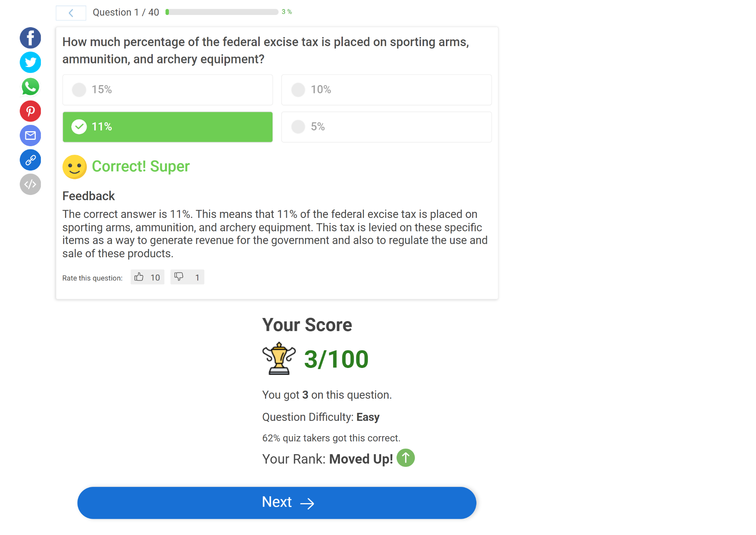The image size is (756, 535).
Task: Give the question a thumbs up
Action: tap(147, 277)
